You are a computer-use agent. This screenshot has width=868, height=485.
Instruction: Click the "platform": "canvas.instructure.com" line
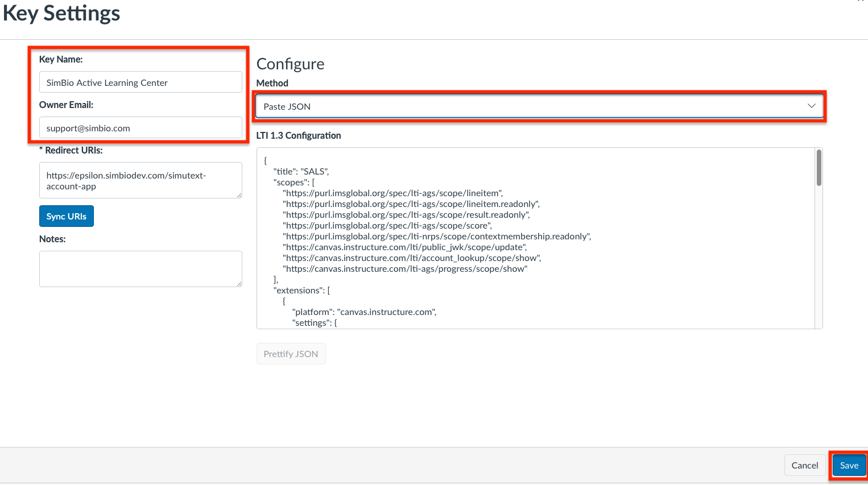(365, 312)
